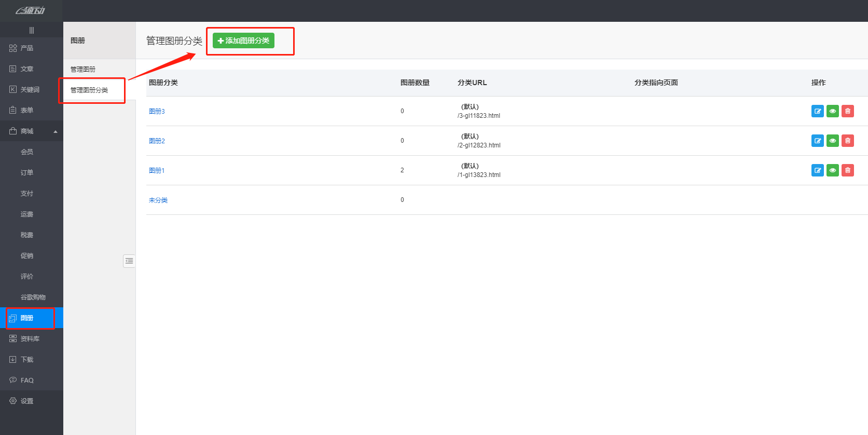The height and width of the screenshot is (435, 868).
Task: Toggle visibility eye icon for 图册1
Action: (x=832, y=170)
